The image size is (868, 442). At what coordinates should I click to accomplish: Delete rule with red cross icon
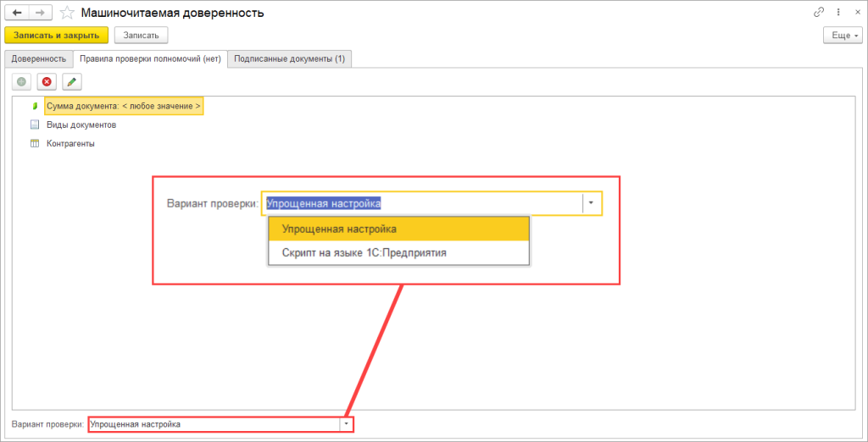(47, 81)
